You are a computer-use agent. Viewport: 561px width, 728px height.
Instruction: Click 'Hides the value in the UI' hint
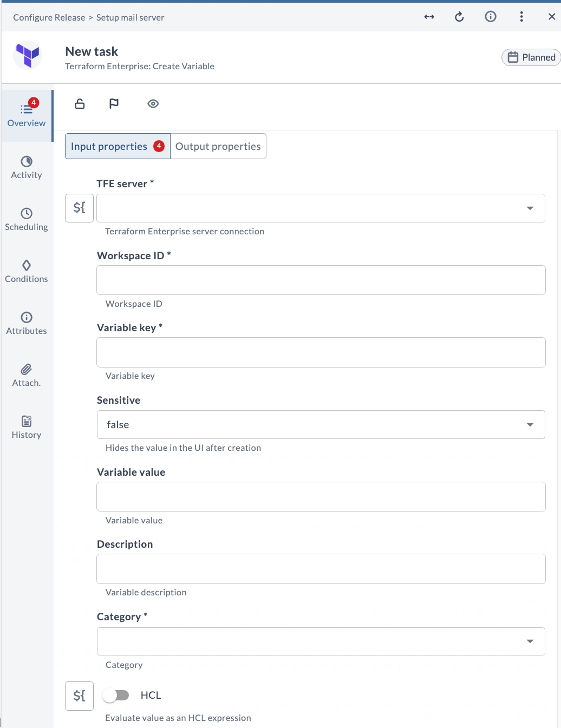(x=183, y=448)
